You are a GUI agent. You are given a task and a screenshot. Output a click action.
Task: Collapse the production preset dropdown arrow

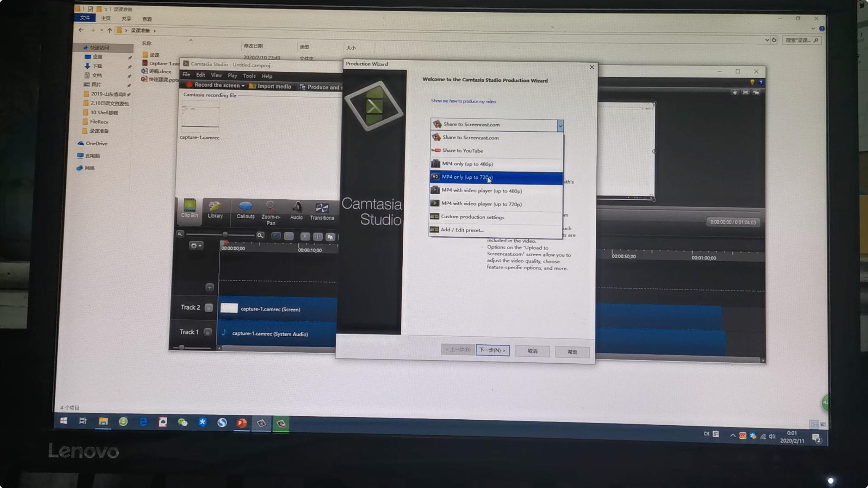pos(560,125)
